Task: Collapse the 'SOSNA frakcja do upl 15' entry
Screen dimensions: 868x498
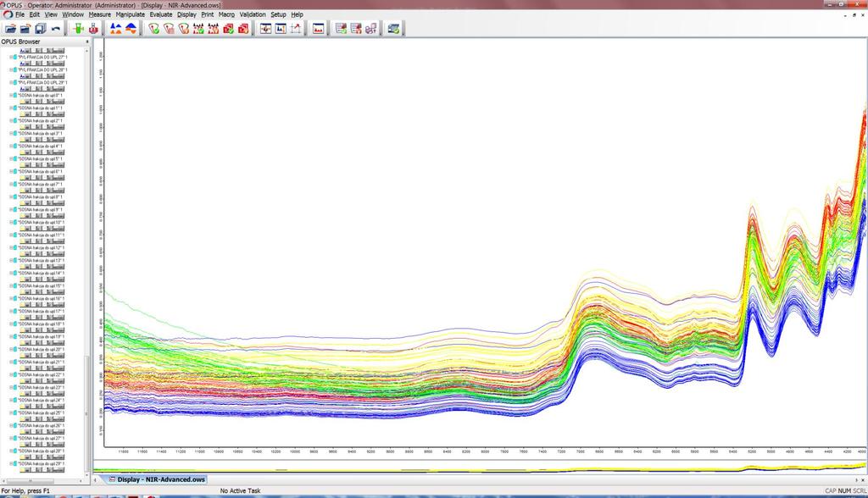Action: [x=11, y=286]
